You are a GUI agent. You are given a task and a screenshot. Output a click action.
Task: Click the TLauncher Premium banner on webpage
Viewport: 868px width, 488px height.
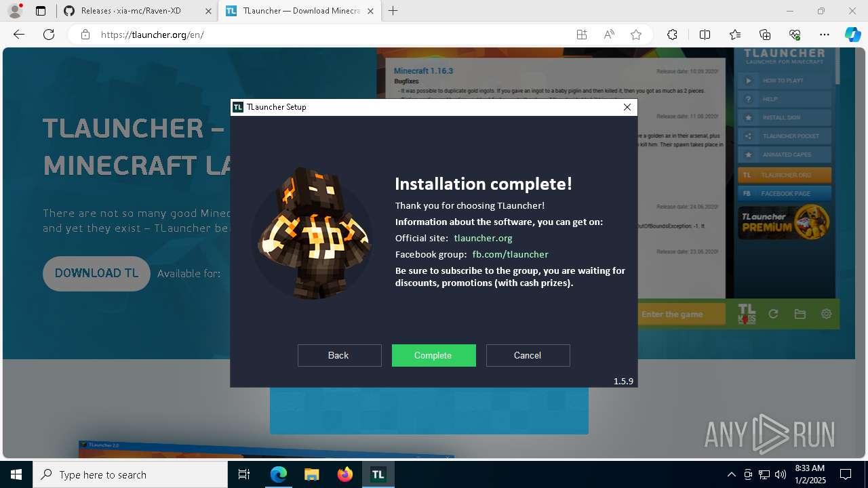pyautogui.click(x=785, y=223)
